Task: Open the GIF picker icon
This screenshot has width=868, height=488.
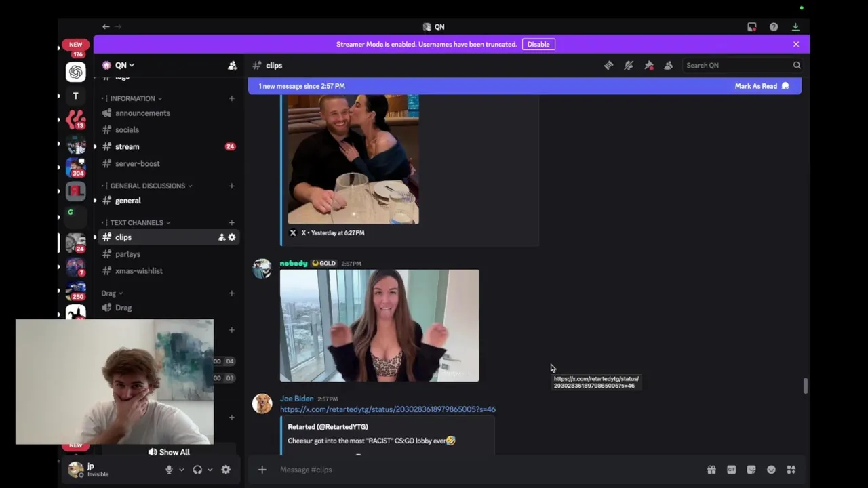Action: coord(731,470)
